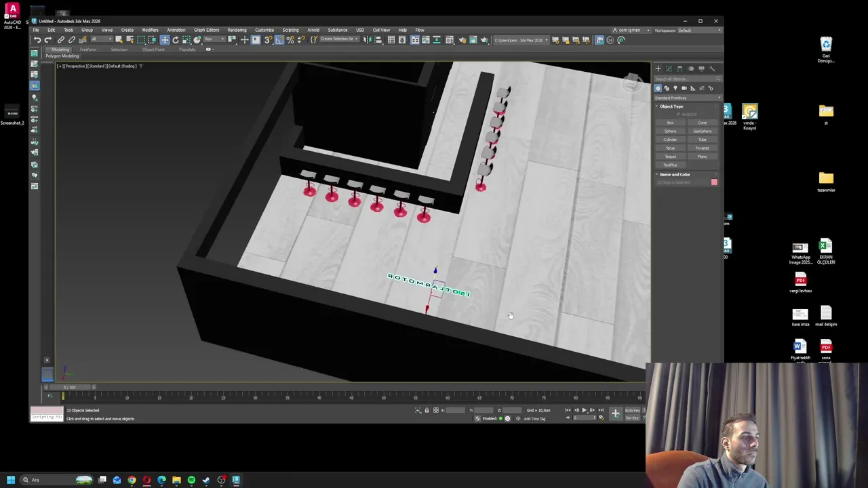Open the Modify tab in command panel
The height and width of the screenshot is (488, 868).
click(x=669, y=68)
